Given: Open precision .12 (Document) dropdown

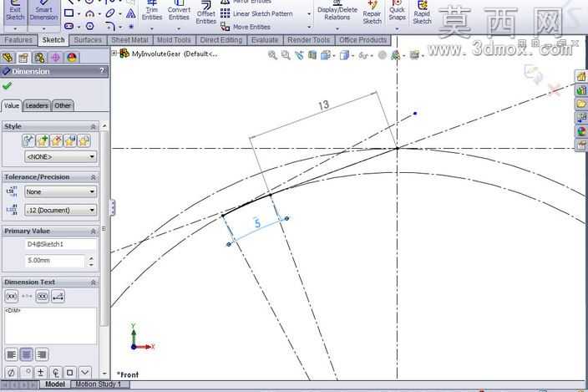Looking at the screenshot, I should [60, 210].
